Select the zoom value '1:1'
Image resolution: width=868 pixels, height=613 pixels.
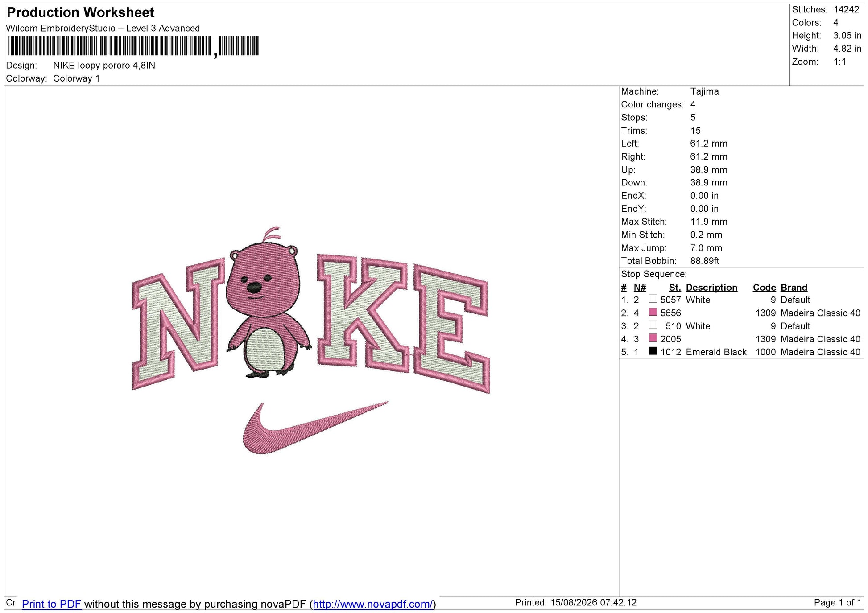[840, 62]
